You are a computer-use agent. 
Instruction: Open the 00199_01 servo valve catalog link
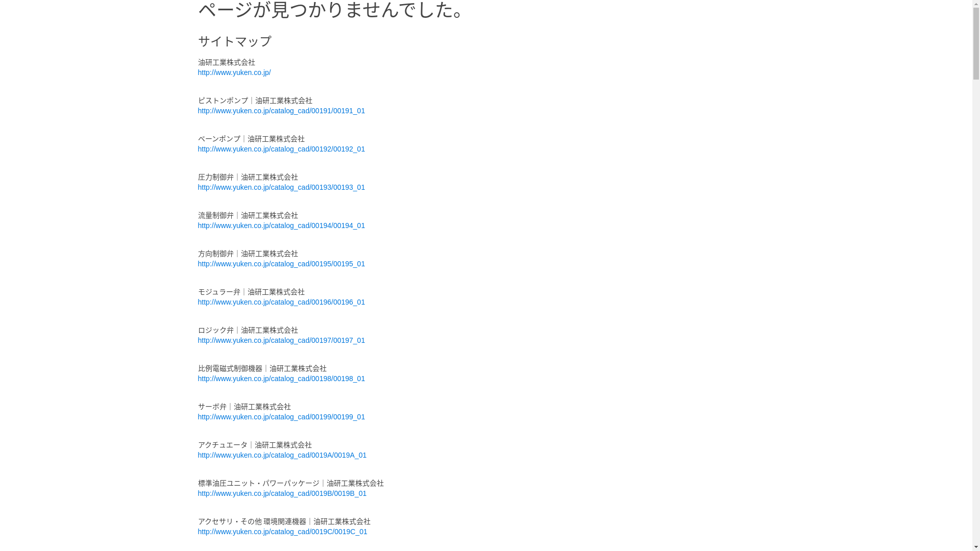[x=281, y=417]
